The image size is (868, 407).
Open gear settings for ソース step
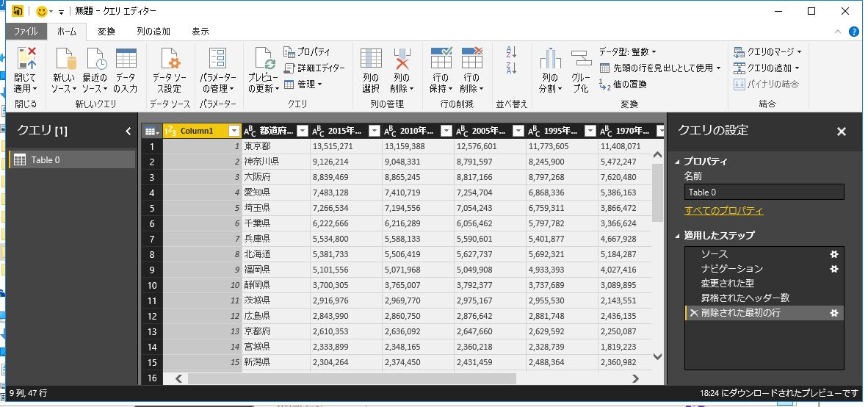[834, 254]
